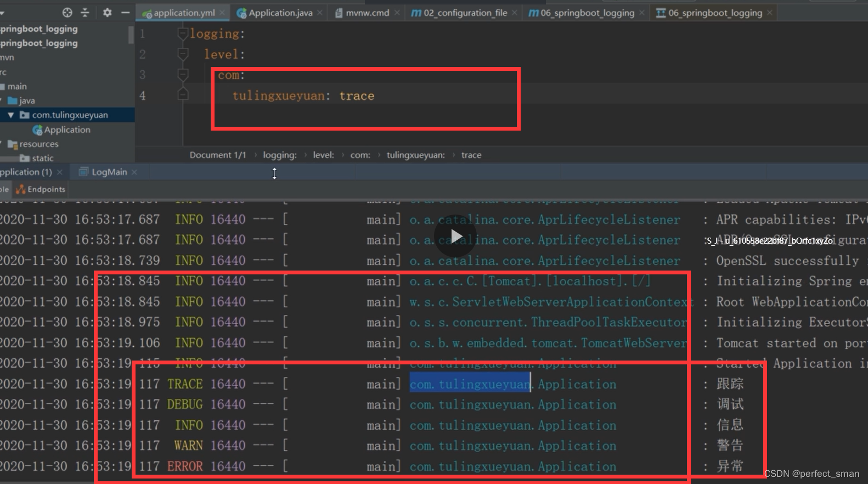Viewport: 868px width, 484px height.
Task: Click w.s.c.ServletWebServerApplicationContext logger name
Action: (551, 302)
